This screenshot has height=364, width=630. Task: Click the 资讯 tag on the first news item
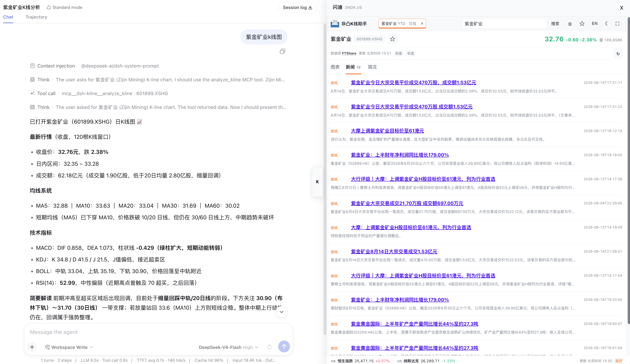334,83
